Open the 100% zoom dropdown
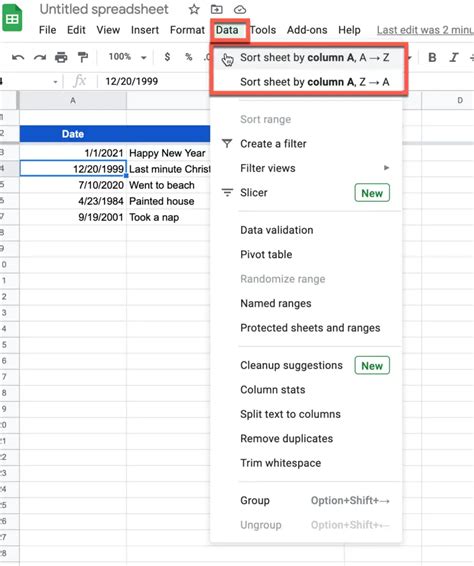 pos(127,57)
